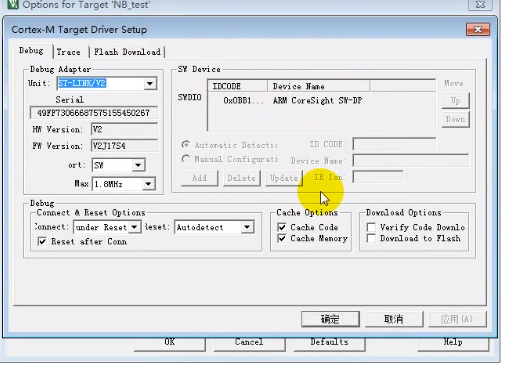Click the Down move button
This screenshot has height=367, width=505.
click(x=455, y=119)
